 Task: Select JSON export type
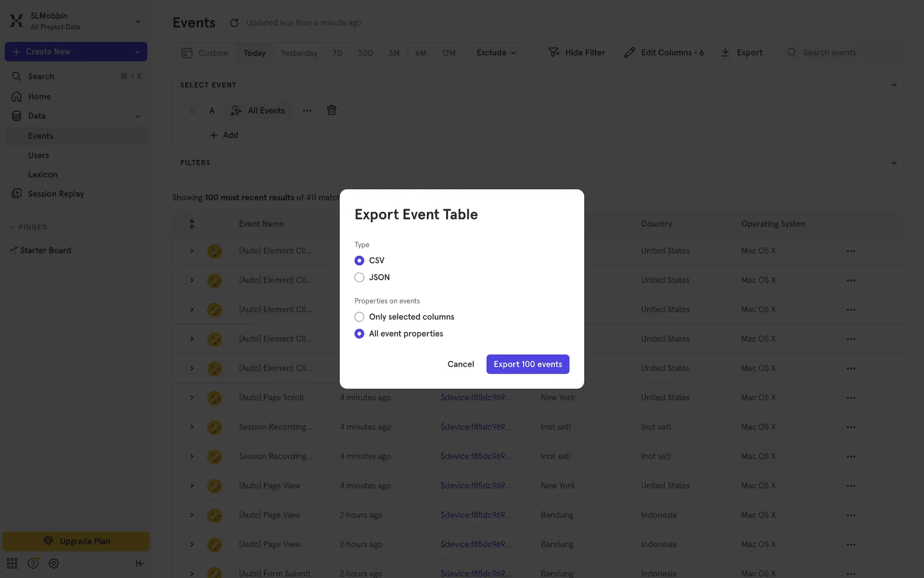(x=359, y=277)
